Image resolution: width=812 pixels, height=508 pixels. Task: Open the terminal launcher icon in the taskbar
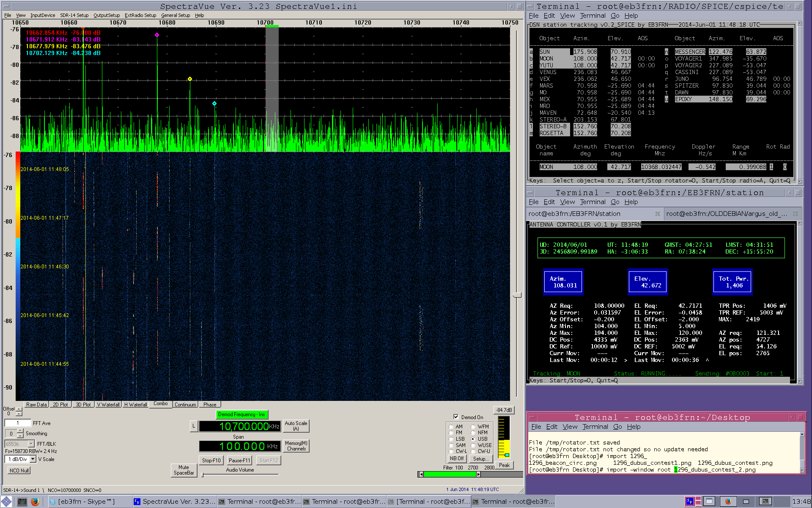pos(22,502)
